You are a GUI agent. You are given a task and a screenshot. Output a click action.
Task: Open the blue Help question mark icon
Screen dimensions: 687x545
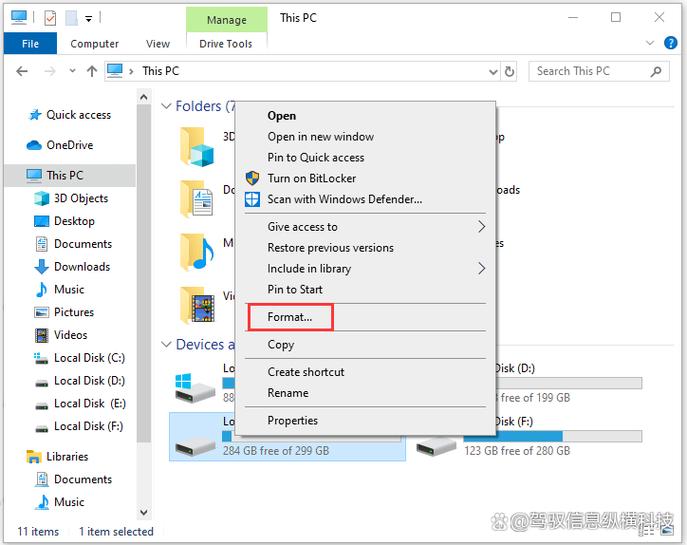point(670,43)
